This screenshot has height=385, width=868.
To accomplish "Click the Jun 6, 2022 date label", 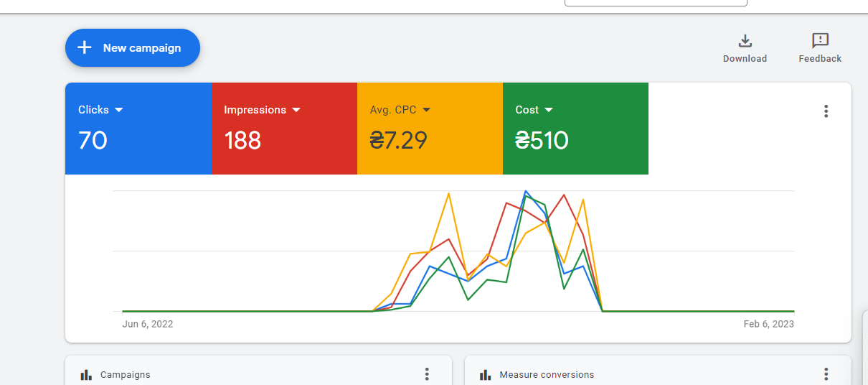I will (x=148, y=324).
